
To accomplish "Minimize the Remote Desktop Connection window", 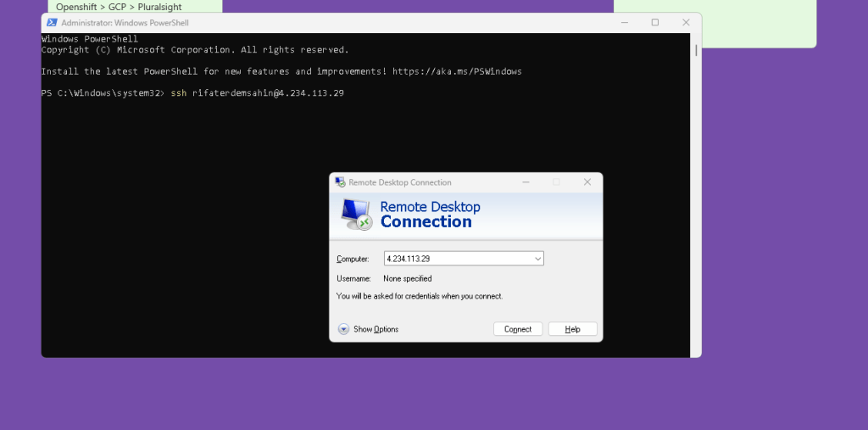I will pos(526,182).
